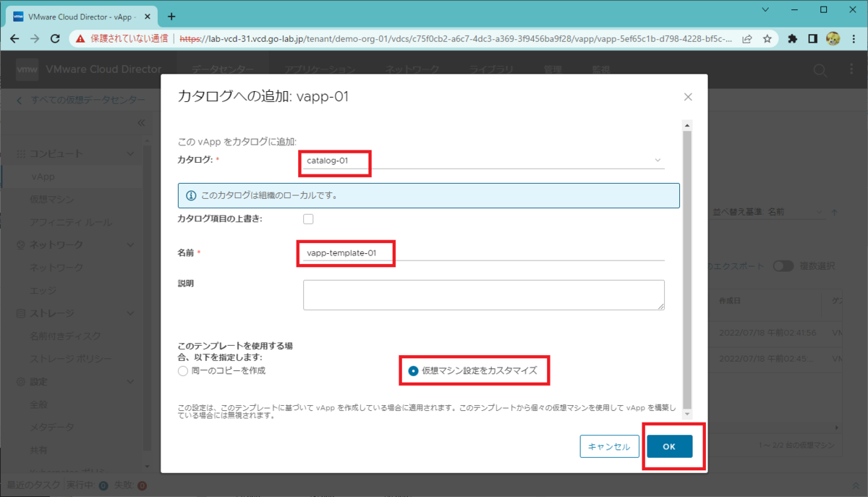Click the browser back arrow
Viewport: 868px width, 497px height.
click(14, 38)
